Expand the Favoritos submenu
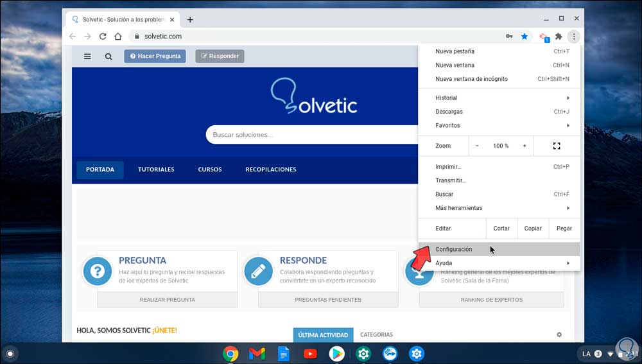 499,125
